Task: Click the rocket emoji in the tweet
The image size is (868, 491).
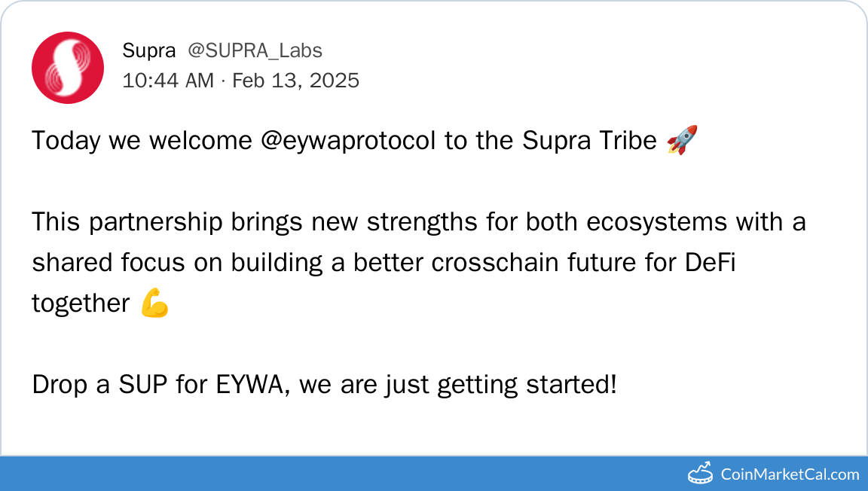Action: [682, 141]
